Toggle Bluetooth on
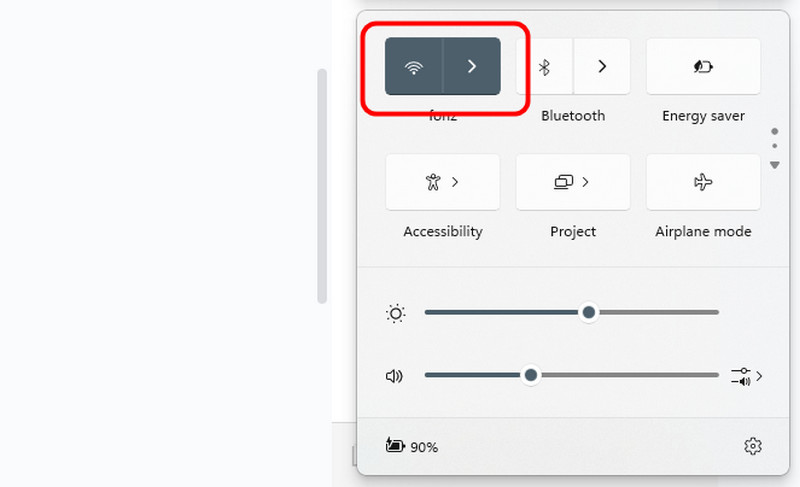The width and height of the screenshot is (800, 487). [545, 66]
